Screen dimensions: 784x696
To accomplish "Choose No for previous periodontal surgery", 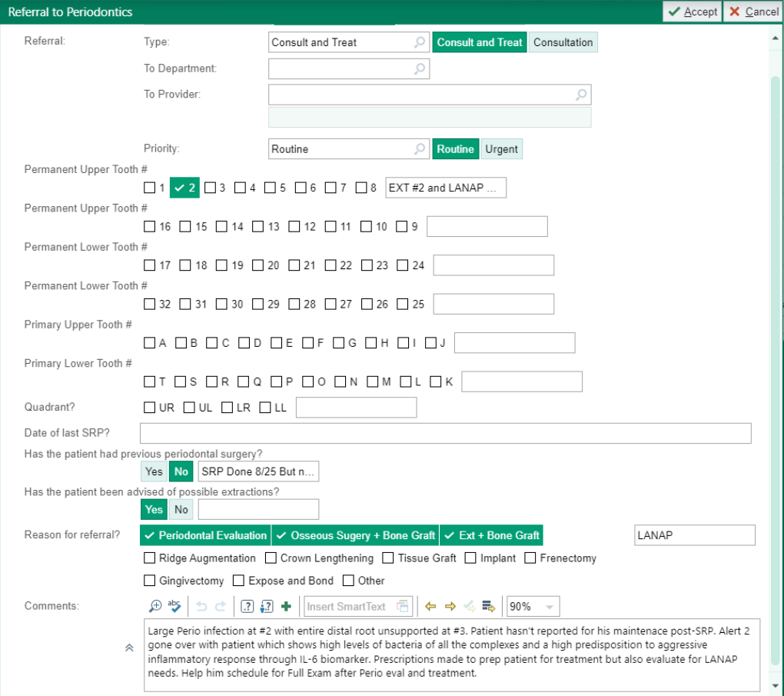I will 181,471.
